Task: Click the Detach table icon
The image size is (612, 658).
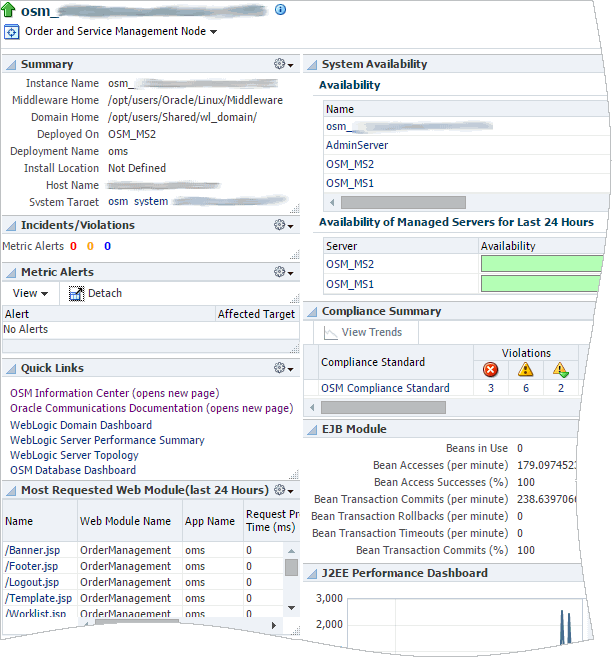Action: [x=76, y=293]
